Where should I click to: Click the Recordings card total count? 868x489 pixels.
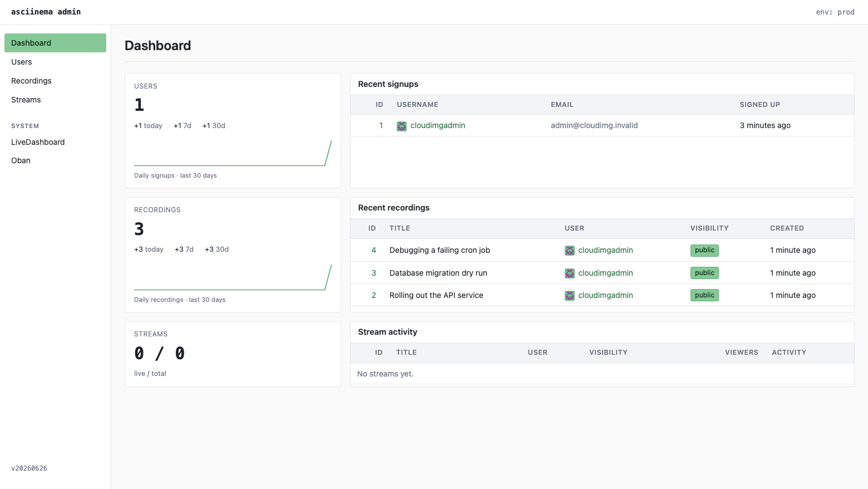click(139, 229)
